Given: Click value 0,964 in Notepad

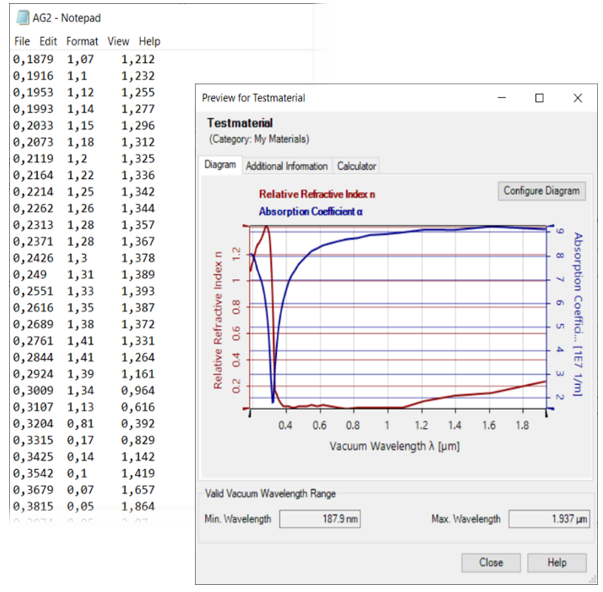Looking at the screenshot, I should tap(138, 390).
